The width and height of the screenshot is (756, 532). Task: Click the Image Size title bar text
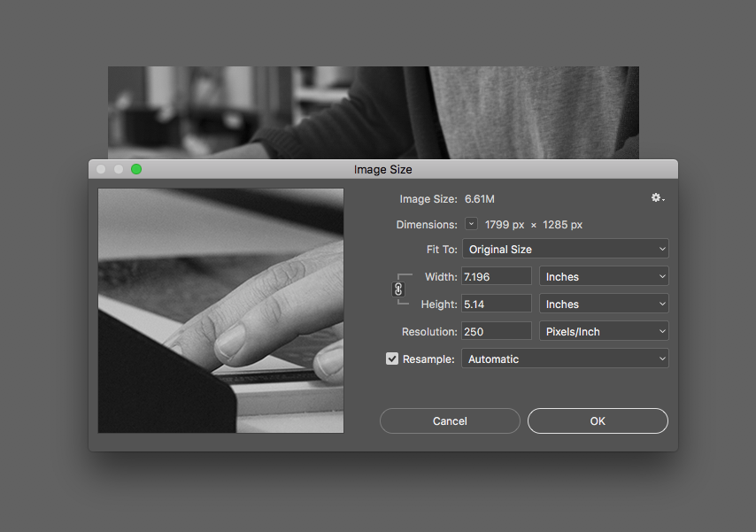[x=382, y=169]
